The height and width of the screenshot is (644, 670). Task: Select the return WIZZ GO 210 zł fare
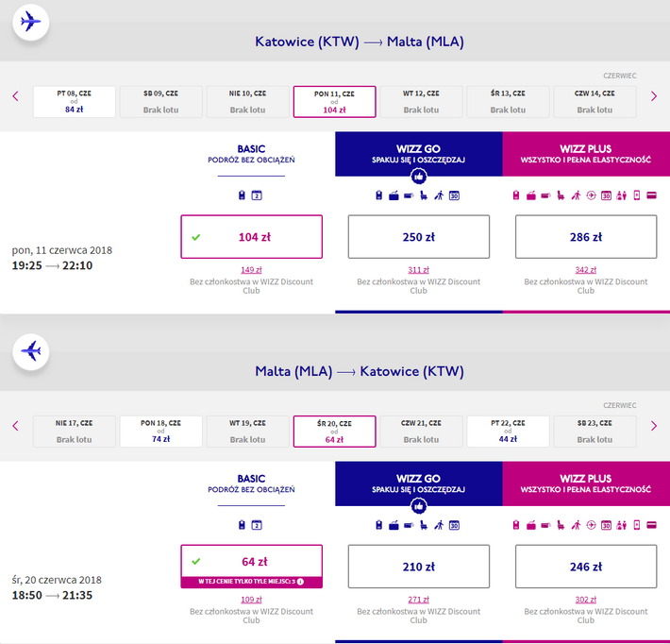[x=418, y=567]
